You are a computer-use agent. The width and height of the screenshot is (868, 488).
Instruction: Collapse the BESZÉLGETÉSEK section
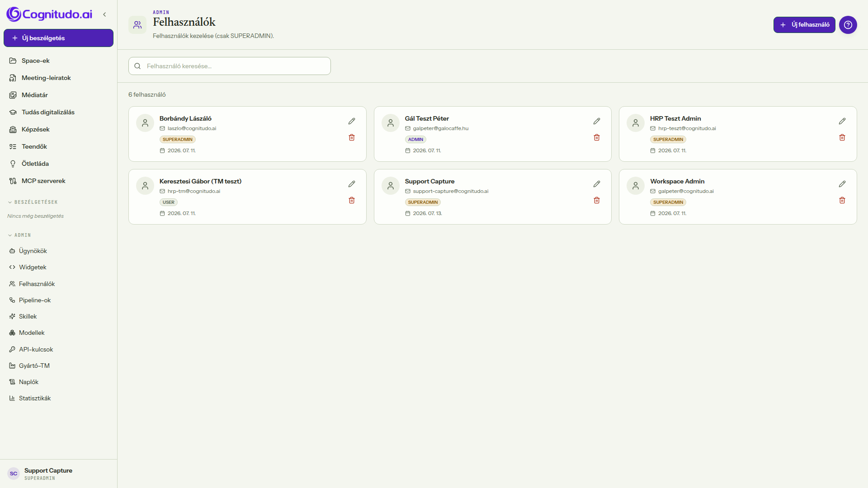[33, 202]
